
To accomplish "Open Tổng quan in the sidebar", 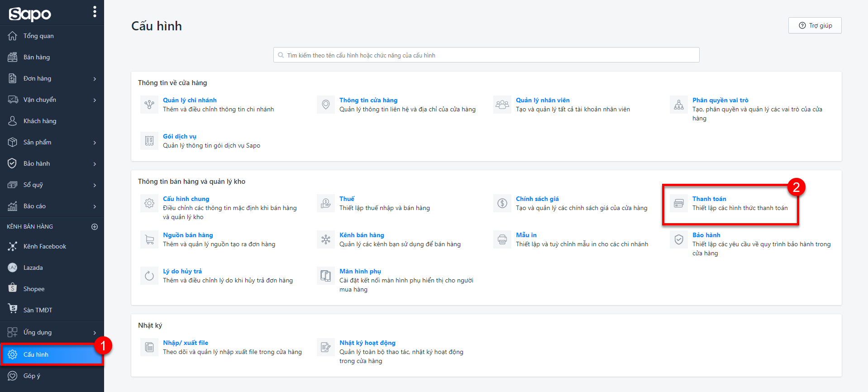I will (38, 36).
